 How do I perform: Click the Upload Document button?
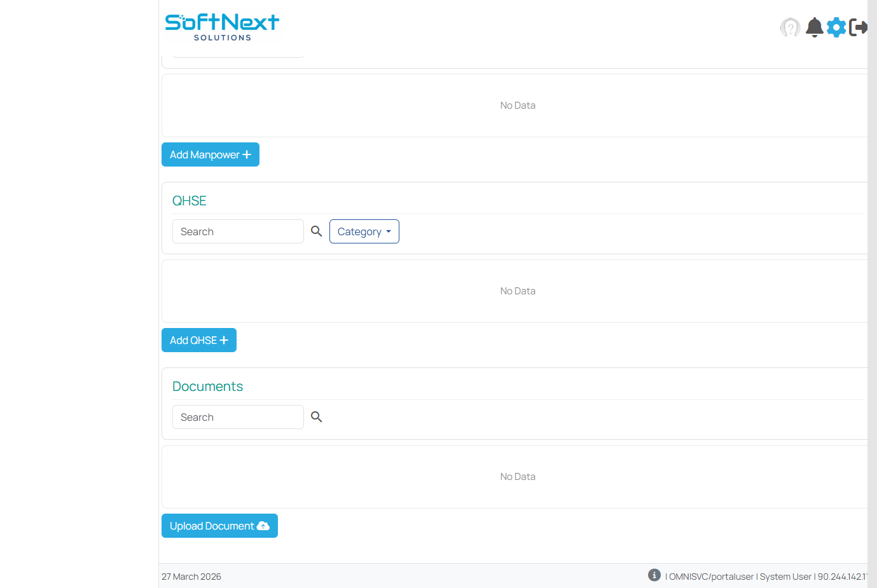tap(219, 526)
